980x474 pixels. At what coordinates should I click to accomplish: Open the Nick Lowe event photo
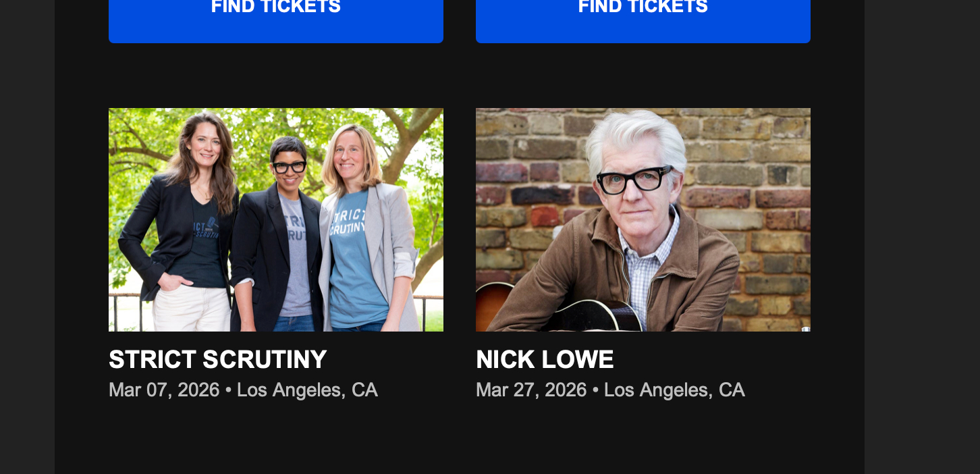coord(643,219)
